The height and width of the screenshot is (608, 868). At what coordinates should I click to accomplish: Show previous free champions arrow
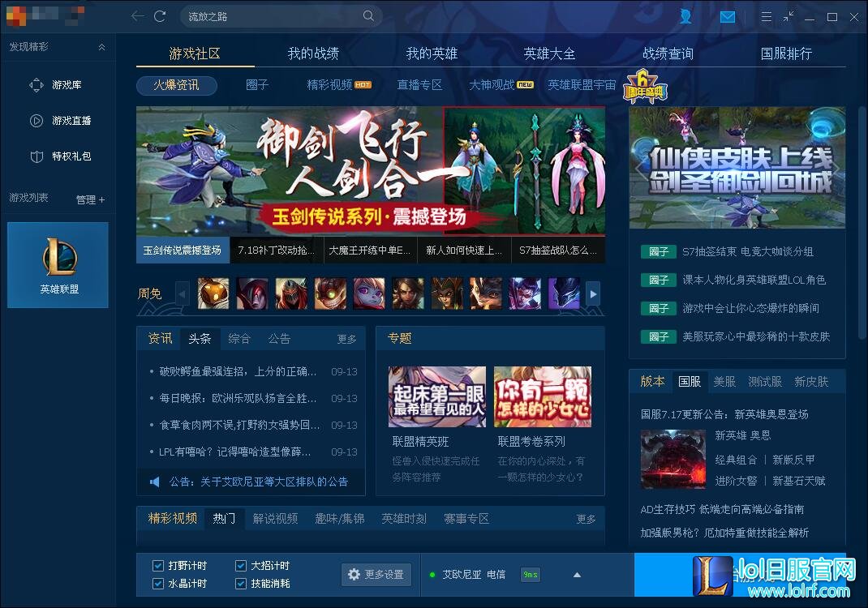(183, 293)
